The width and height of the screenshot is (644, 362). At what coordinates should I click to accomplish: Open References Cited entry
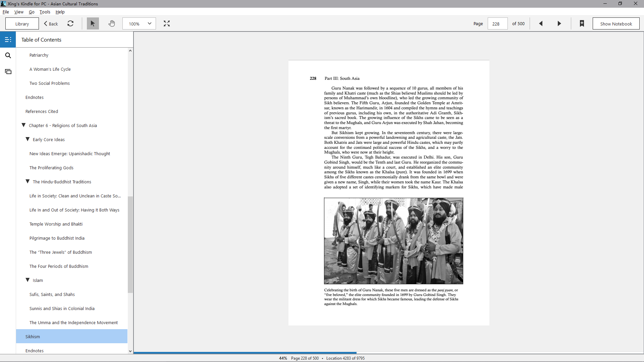pyautogui.click(x=42, y=111)
